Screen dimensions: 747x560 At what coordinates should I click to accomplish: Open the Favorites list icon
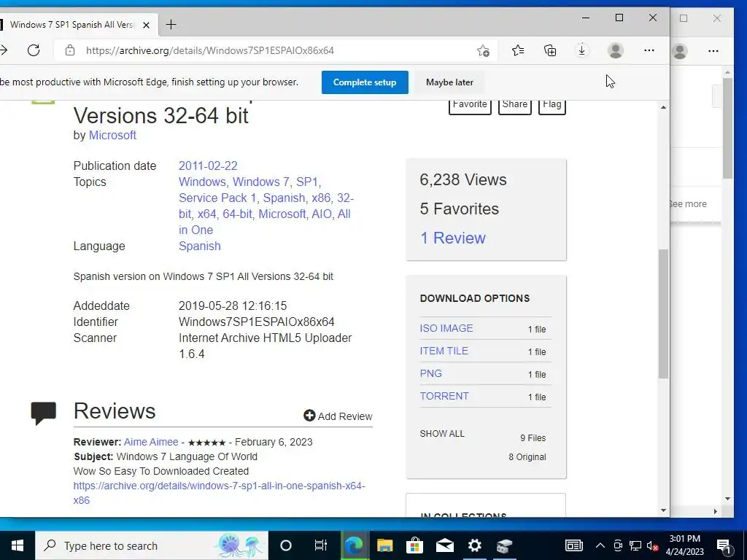point(518,50)
